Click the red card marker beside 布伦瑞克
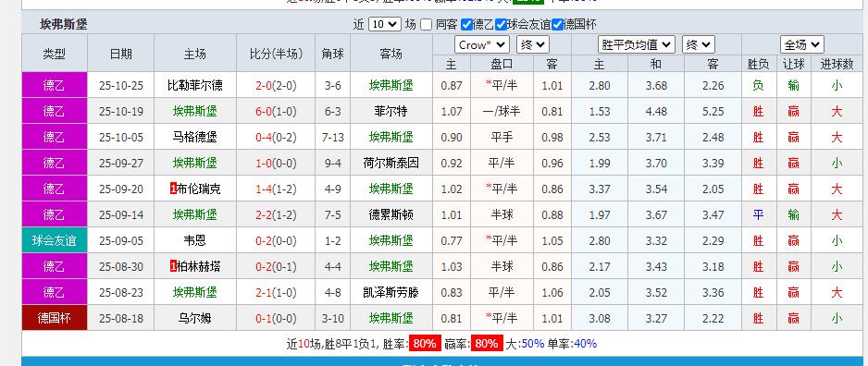The image size is (868, 366). 173,189
